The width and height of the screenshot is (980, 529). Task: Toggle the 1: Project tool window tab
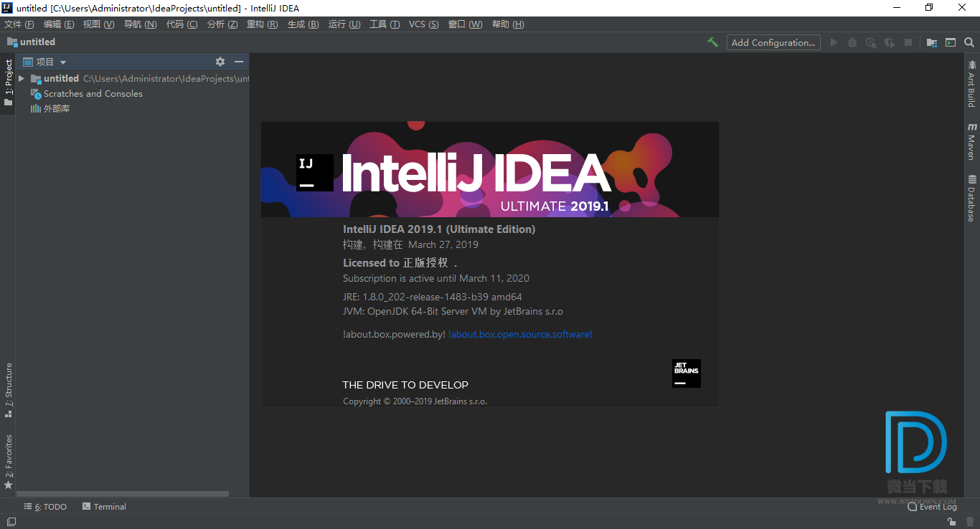coord(8,82)
